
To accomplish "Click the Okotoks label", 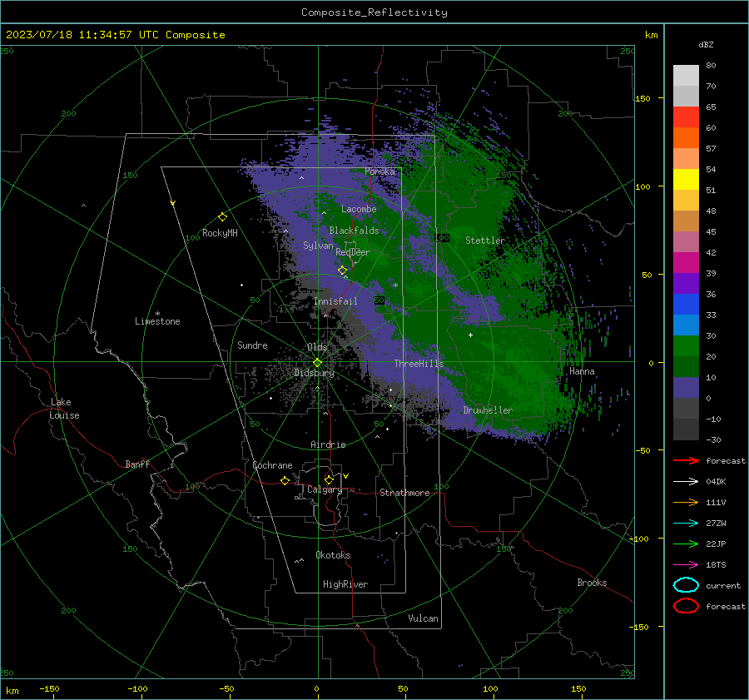I will point(333,555).
